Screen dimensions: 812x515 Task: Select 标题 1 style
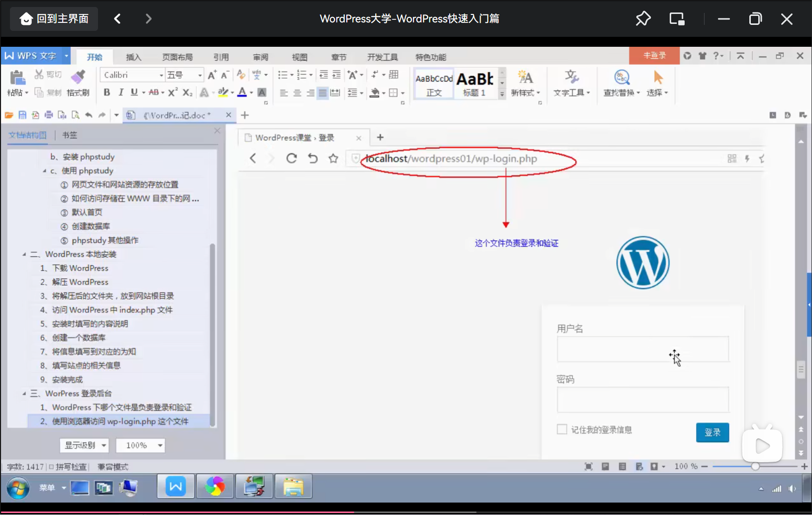475,84
